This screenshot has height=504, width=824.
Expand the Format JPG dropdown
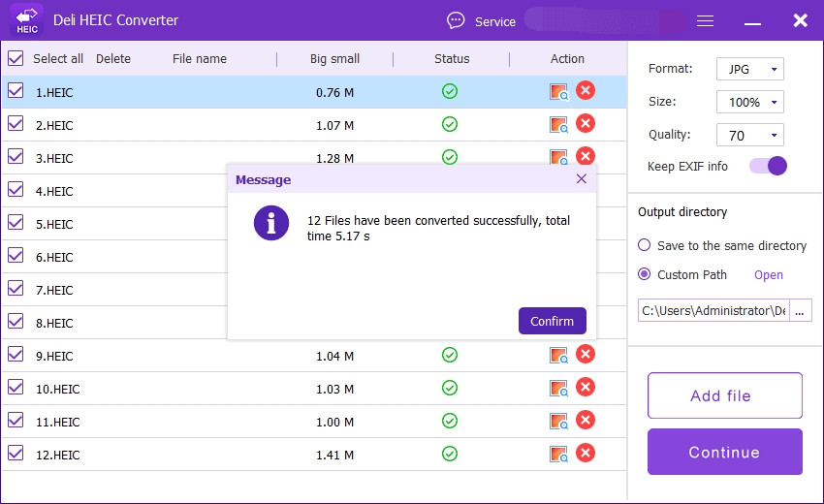coord(749,69)
